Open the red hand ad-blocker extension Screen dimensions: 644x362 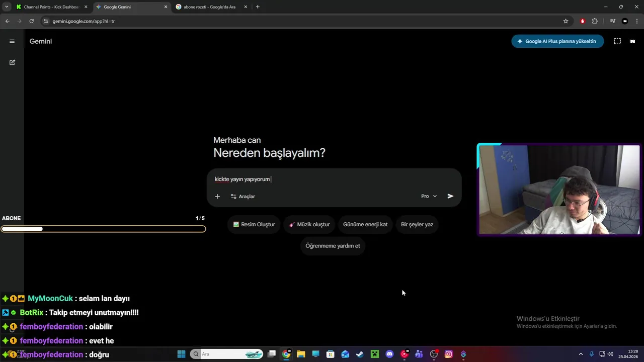click(x=582, y=21)
